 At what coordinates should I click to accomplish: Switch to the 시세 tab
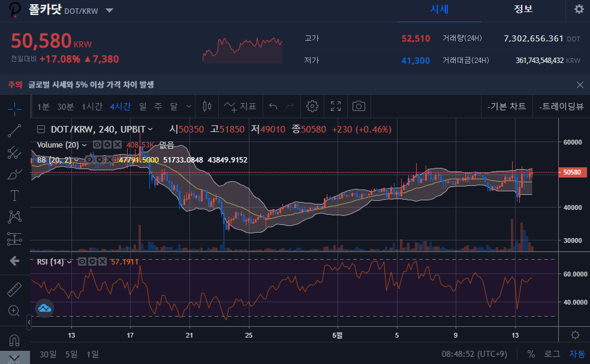[439, 10]
